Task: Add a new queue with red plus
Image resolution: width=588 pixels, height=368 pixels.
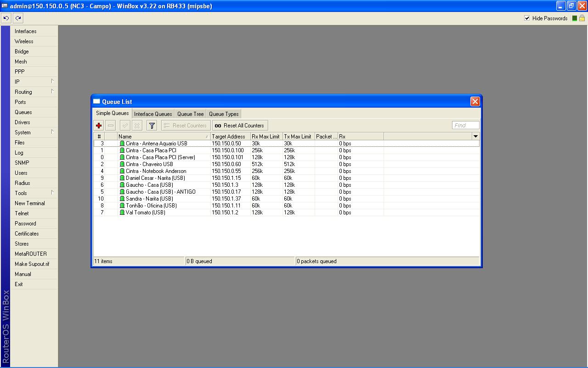Action: [99, 125]
